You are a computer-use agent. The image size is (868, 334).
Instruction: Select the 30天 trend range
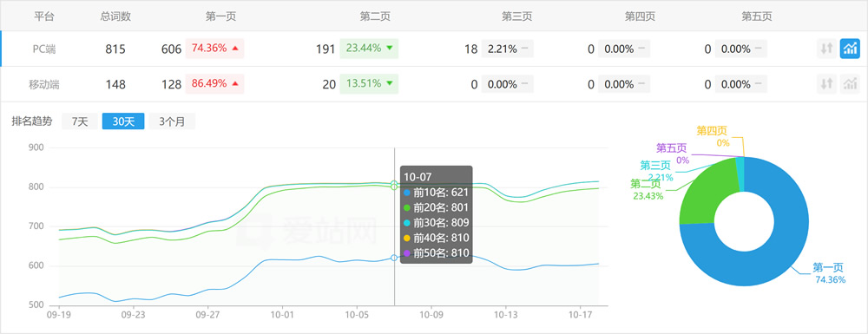click(x=123, y=121)
